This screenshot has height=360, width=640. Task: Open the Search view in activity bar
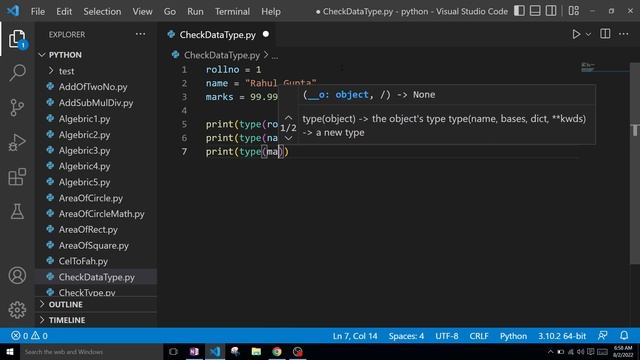[17, 73]
